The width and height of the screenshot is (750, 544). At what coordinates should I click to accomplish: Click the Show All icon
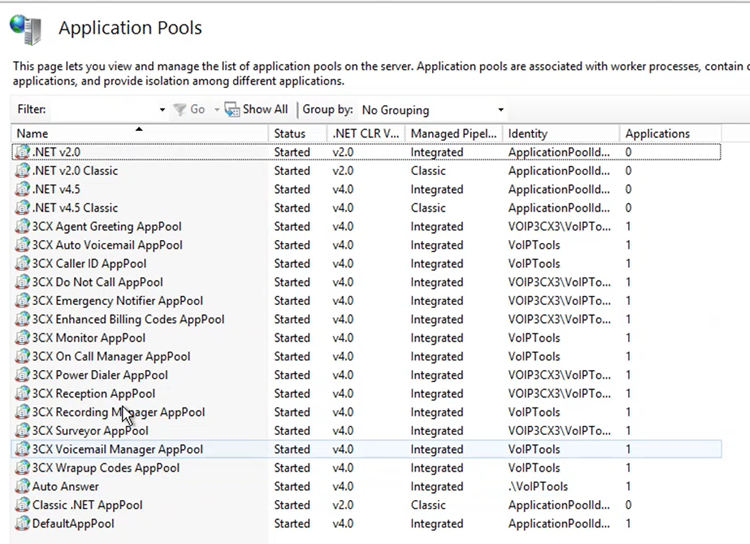232,110
